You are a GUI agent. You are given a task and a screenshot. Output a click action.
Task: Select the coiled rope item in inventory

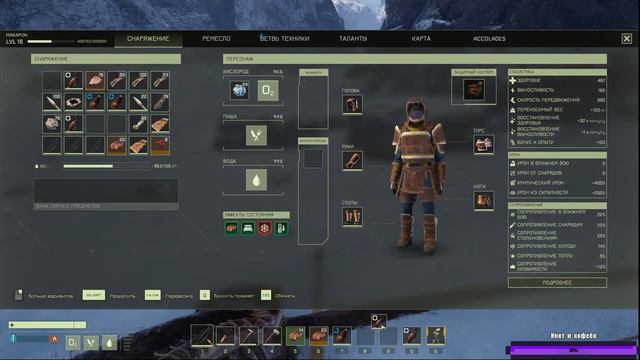pos(73,102)
